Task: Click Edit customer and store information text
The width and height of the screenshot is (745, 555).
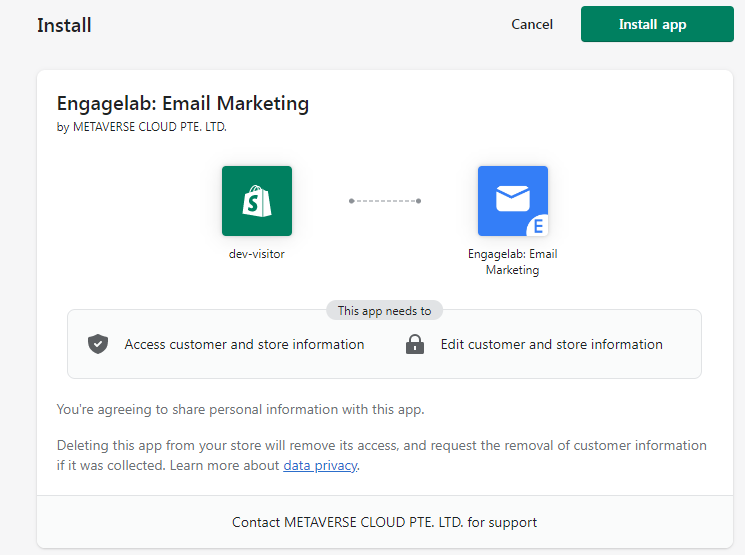Action: 552,344
